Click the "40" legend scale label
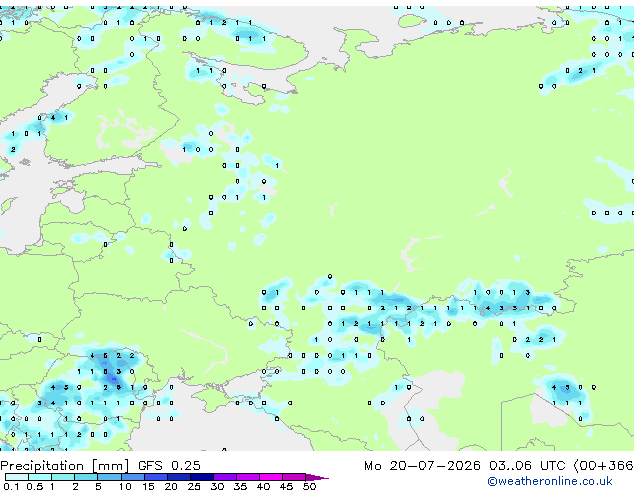The width and height of the screenshot is (634, 490). click(263, 486)
